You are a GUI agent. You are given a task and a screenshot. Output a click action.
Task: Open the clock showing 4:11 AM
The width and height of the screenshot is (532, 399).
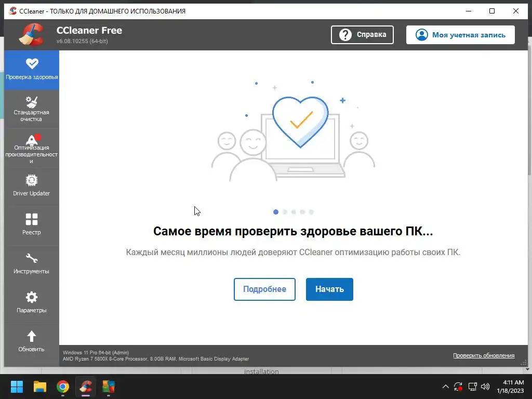[511, 387]
